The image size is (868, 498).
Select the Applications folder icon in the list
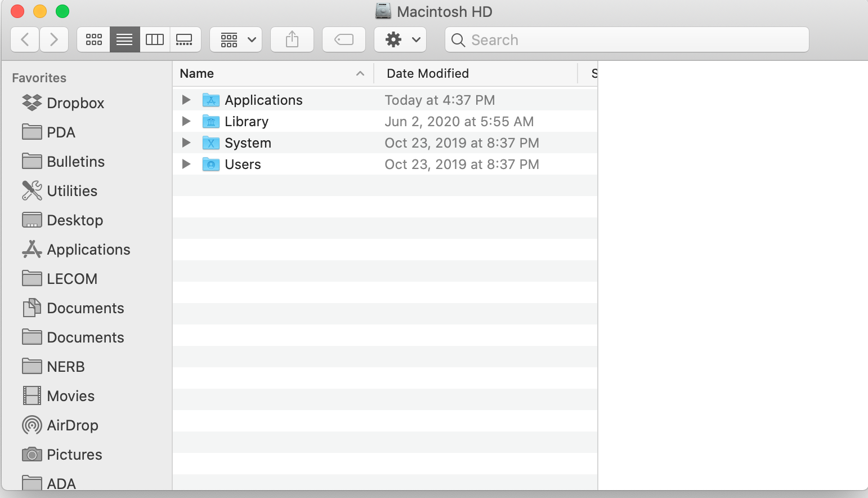[211, 100]
